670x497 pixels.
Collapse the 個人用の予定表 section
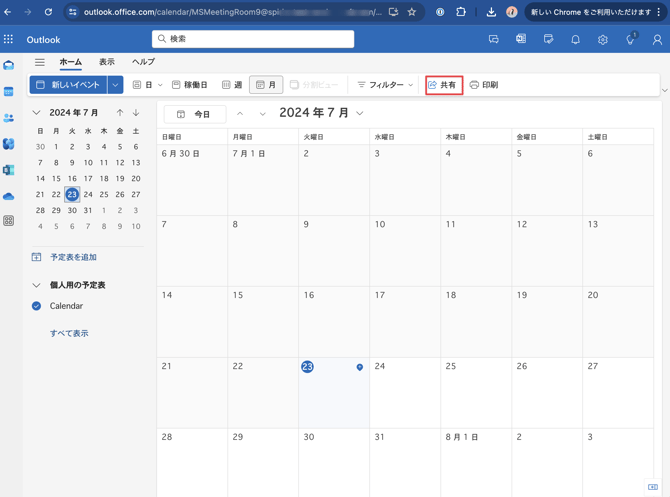click(37, 285)
